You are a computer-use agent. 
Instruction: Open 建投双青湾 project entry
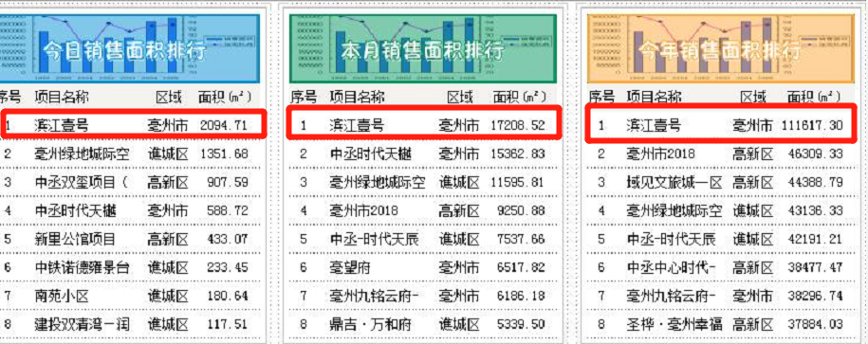tap(82, 324)
